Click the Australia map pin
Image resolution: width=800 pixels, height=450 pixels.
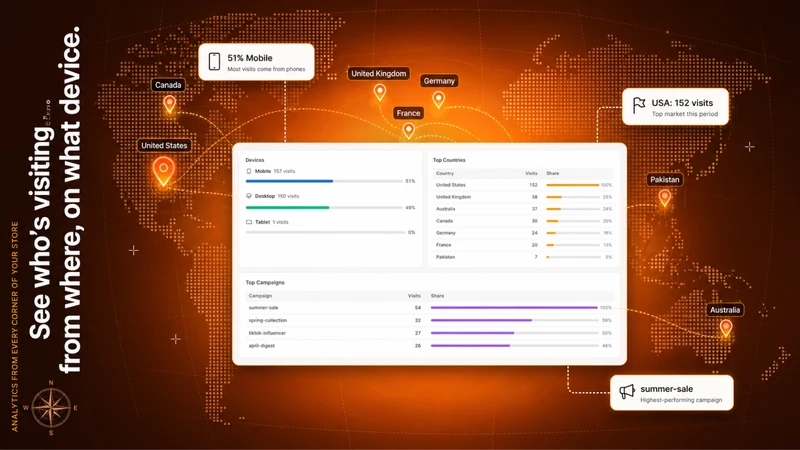click(x=726, y=328)
